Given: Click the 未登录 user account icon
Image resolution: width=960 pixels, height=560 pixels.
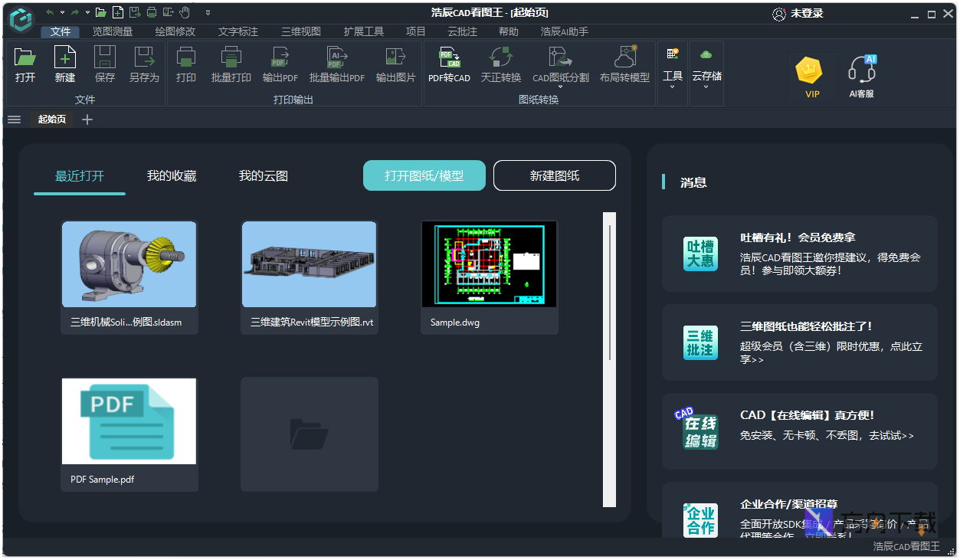Looking at the screenshot, I should tap(779, 14).
